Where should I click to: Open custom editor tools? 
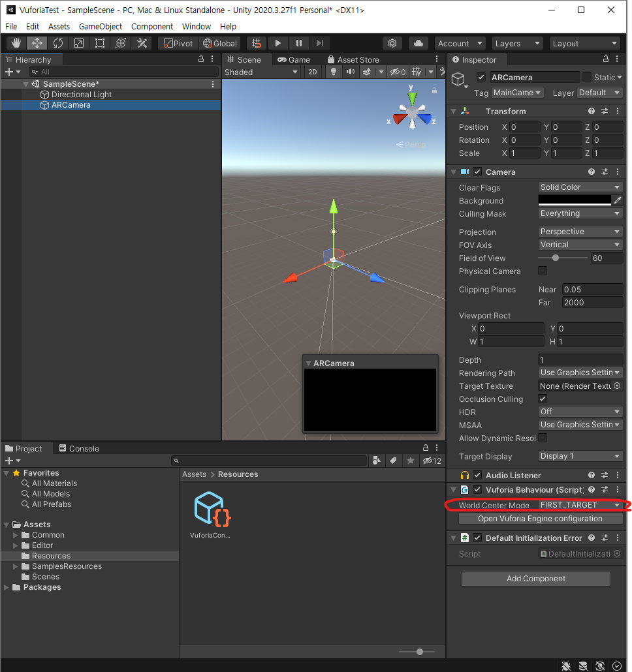click(x=142, y=43)
